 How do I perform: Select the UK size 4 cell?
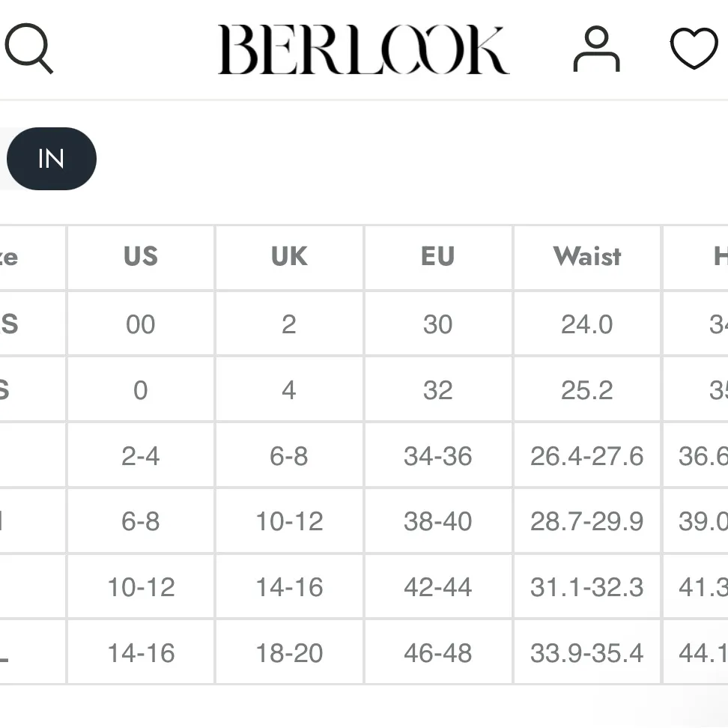click(289, 390)
